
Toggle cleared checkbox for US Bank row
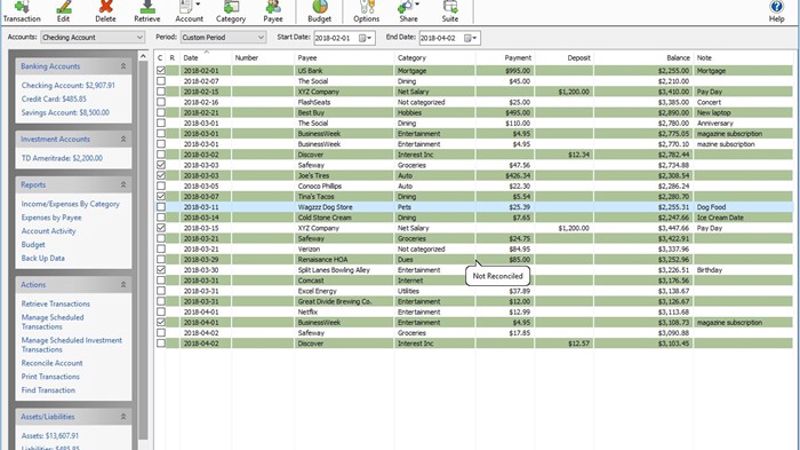(161, 70)
